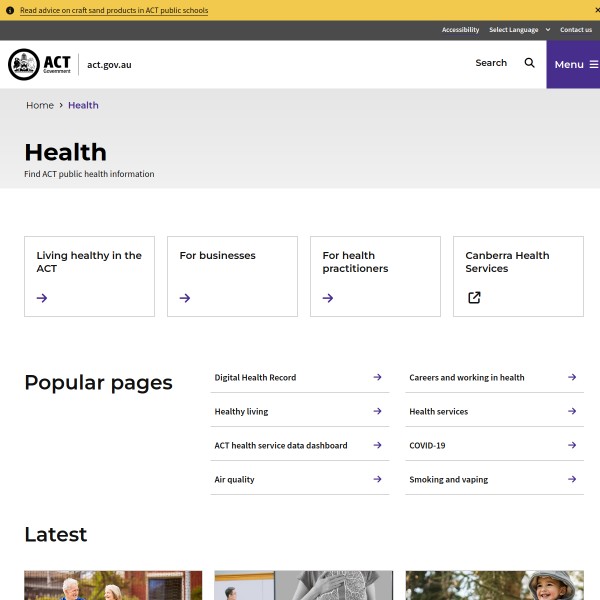Open ACT health service data dashboard link

[x=281, y=445]
